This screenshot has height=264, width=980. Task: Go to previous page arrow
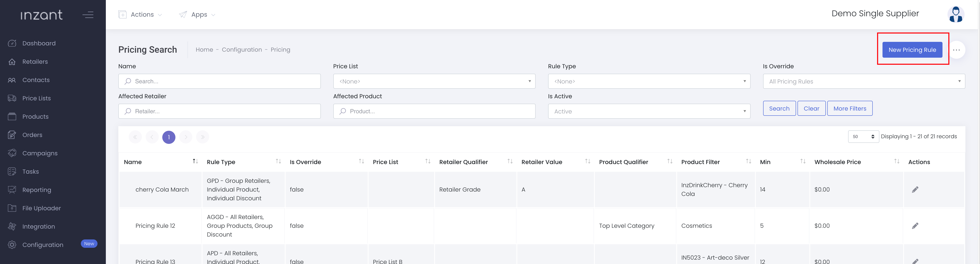click(x=152, y=137)
